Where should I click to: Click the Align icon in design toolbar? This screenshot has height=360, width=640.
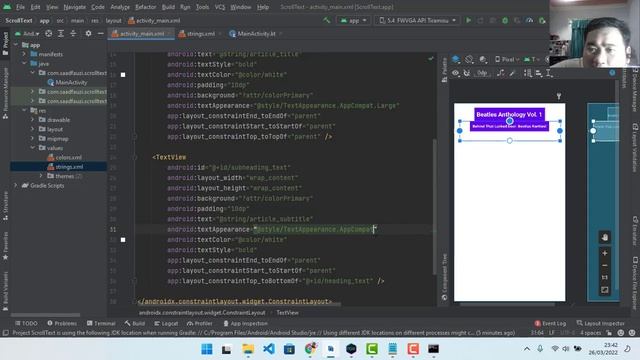pyautogui.click(x=539, y=73)
